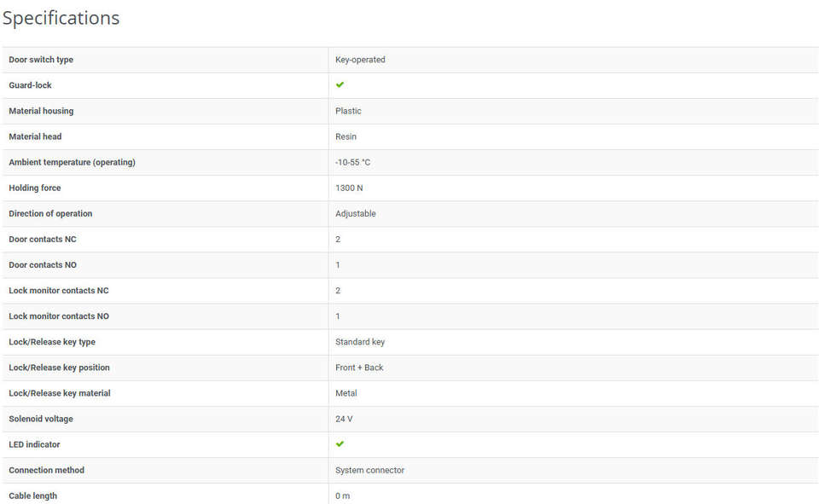Select the Direction of operation label

[x=50, y=213]
